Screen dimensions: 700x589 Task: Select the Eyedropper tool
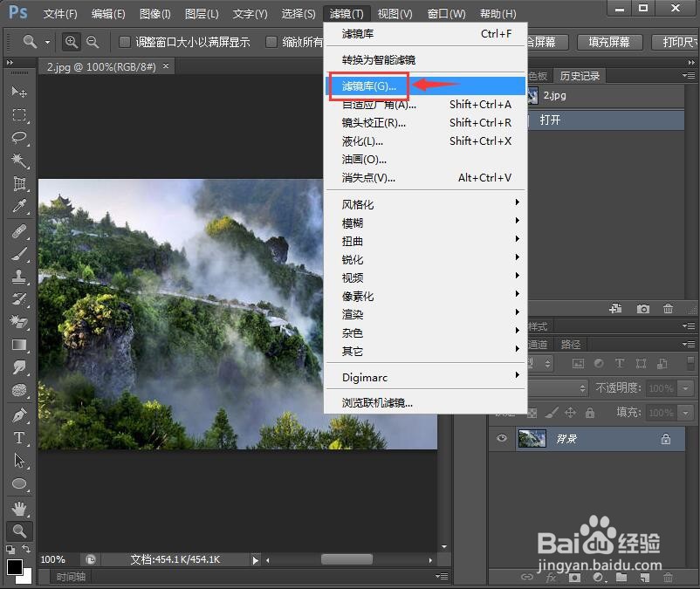pyautogui.click(x=18, y=206)
